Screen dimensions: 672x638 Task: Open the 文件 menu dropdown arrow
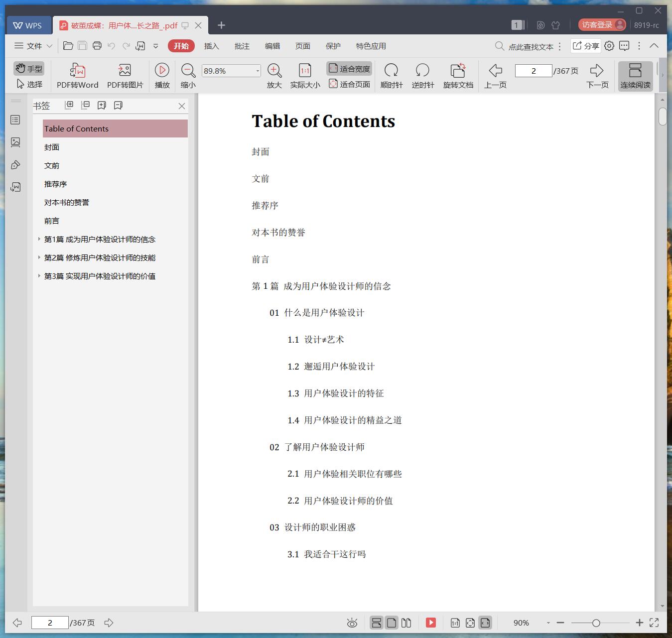(x=49, y=46)
